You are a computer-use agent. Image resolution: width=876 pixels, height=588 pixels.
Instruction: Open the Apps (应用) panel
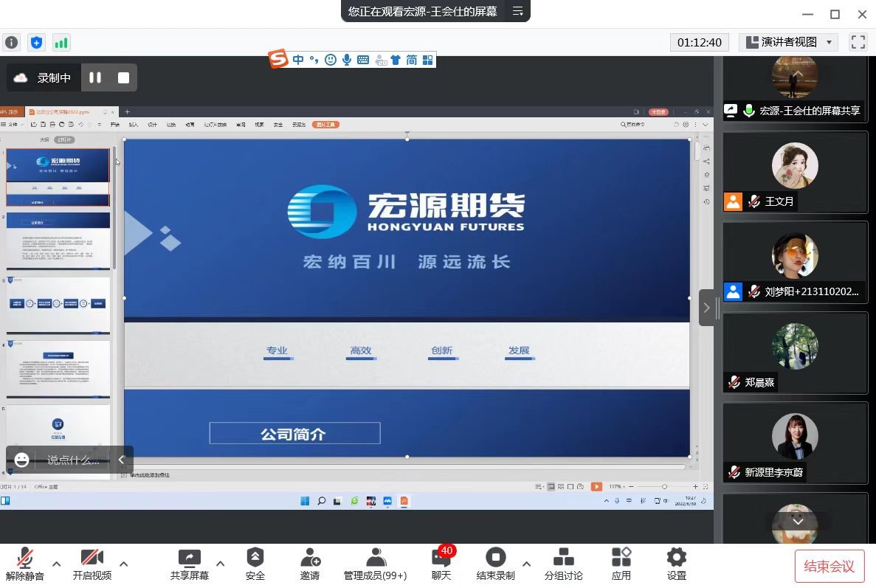[x=621, y=564]
